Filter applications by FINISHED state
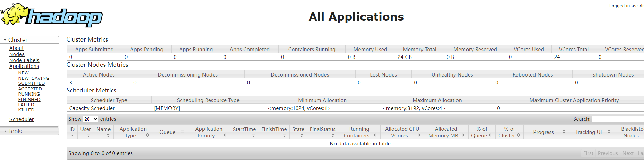This screenshot has width=644, height=162. point(29,100)
